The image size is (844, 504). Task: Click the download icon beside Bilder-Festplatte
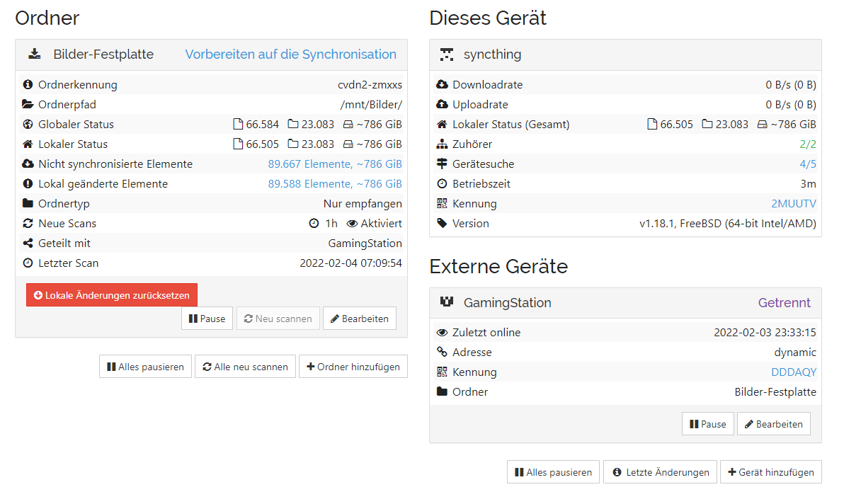click(34, 55)
